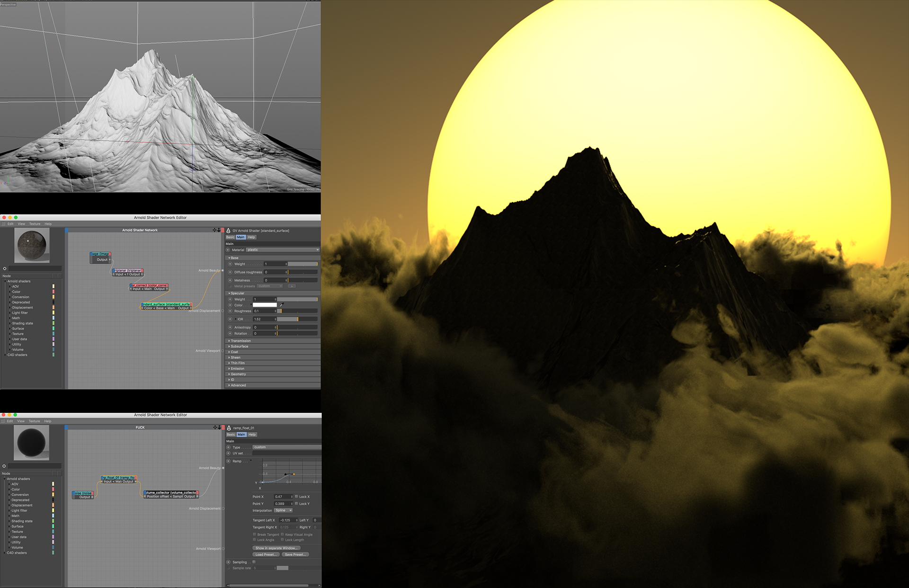Open Interpolation dropdown set to Spline
The height and width of the screenshot is (588, 909).
283,510
